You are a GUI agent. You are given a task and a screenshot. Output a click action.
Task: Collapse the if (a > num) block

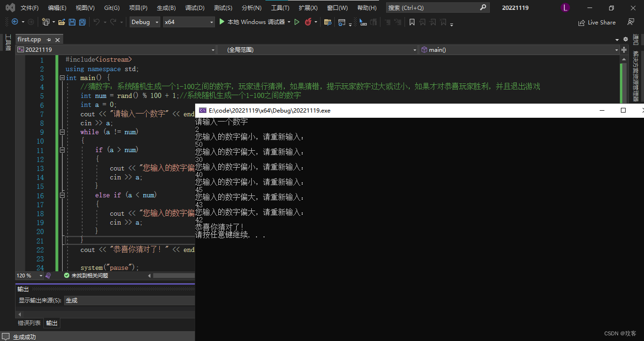tap(62, 150)
